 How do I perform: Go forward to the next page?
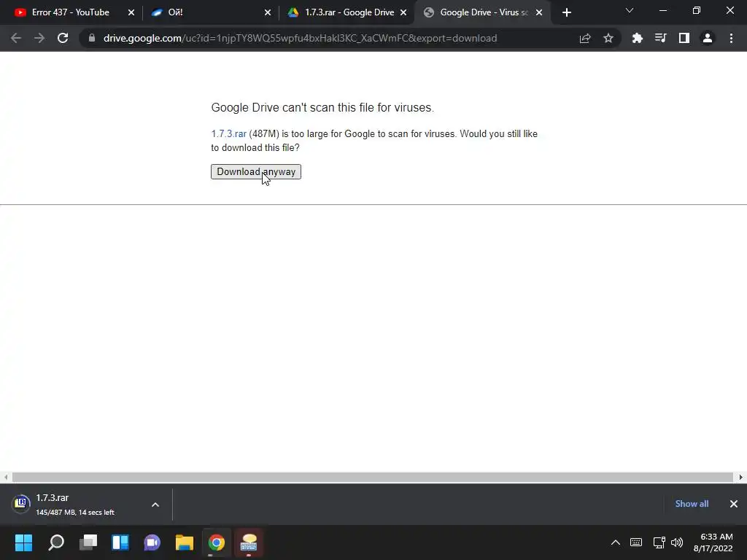tap(39, 38)
